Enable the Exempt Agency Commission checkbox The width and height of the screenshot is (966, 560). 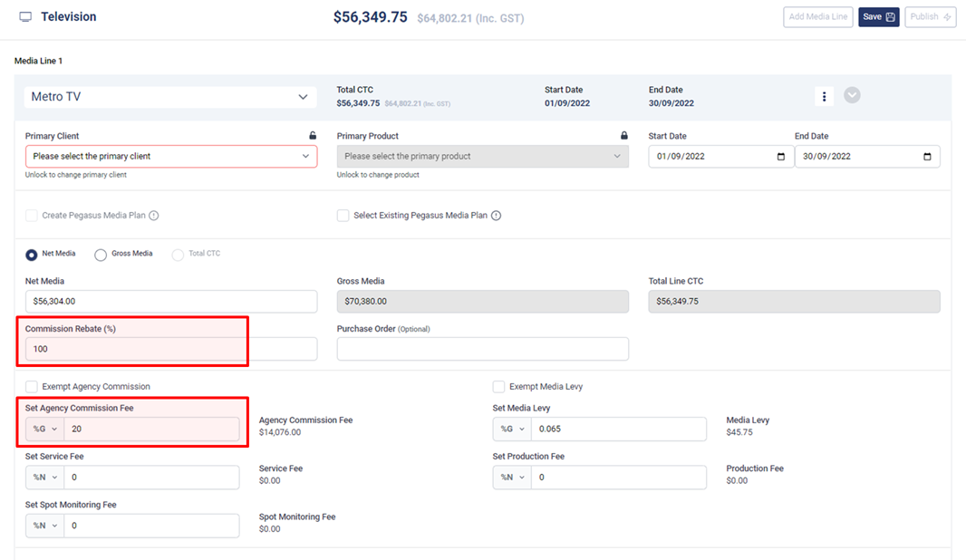(32, 387)
